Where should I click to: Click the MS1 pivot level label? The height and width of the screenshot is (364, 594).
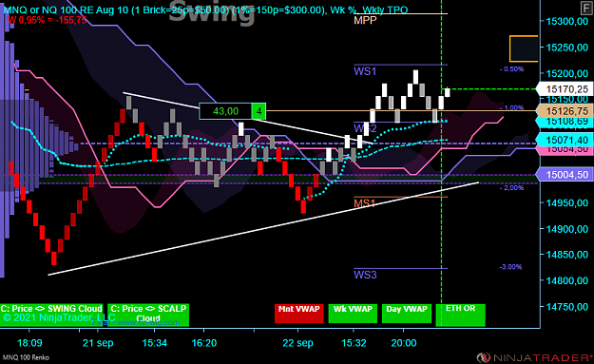(364, 203)
